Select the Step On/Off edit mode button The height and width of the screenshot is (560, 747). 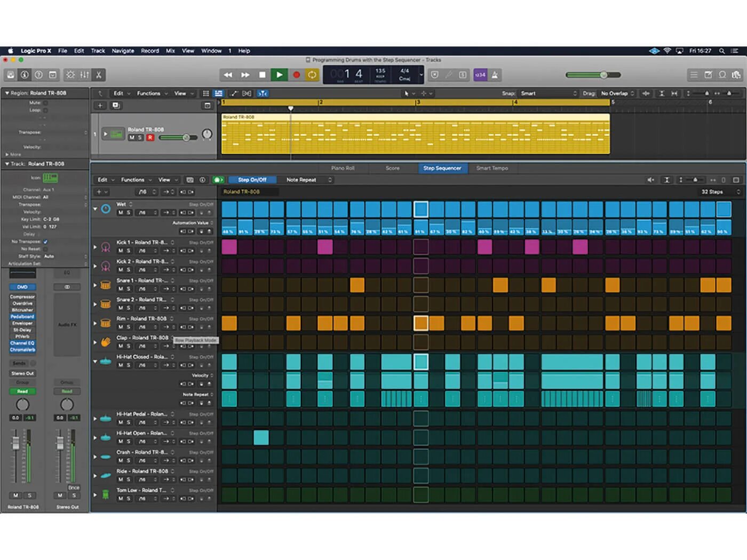pos(252,180)
